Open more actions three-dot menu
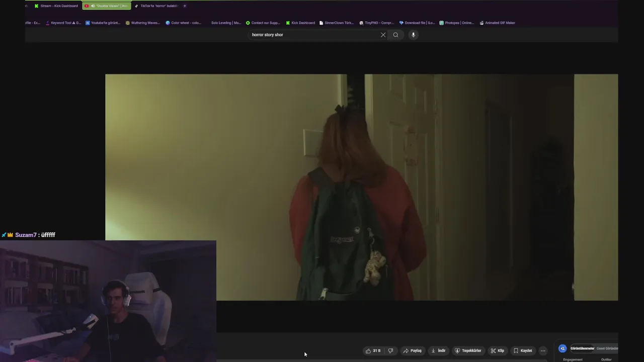Image resolution: width=644 pixels, height=362 pixels. point(543,350)
